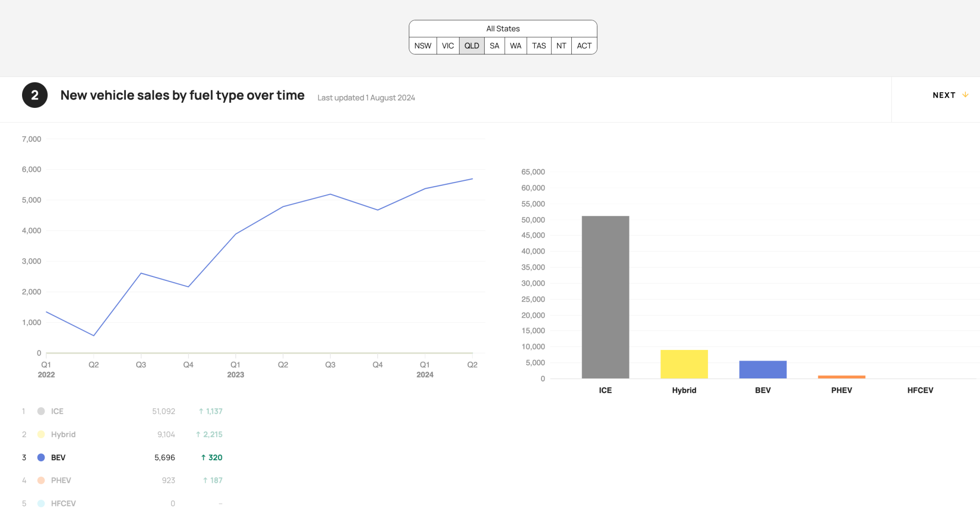
Task: Select the QLD state tab
Action: tap(472, 46)
